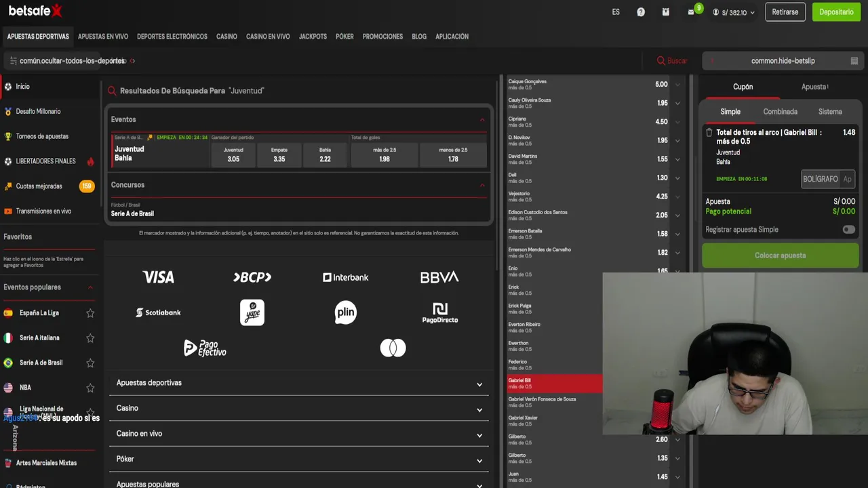Open the Serie A de Brasil contest link
The image size is (868, 488).
click(x=132, y=213)
